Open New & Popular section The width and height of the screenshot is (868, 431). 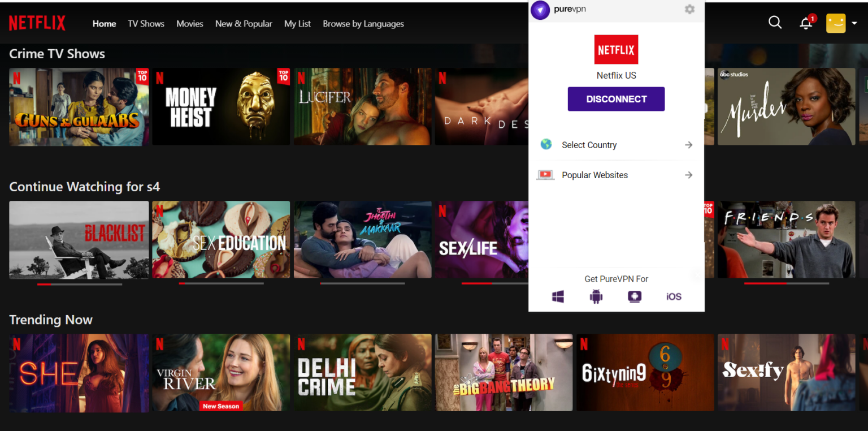[x=244, y=24]
